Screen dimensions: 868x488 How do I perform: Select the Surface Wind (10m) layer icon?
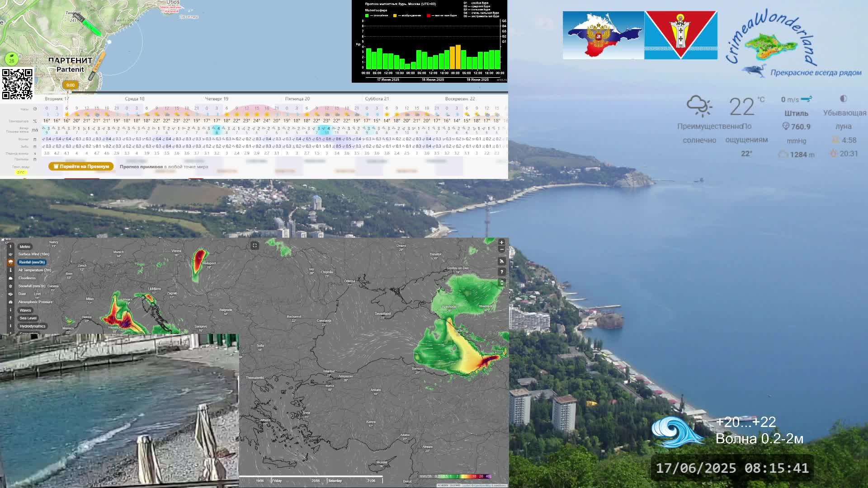[x=10, y=254]
